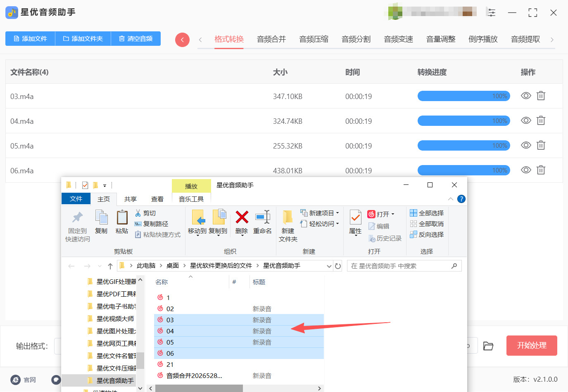Delete 06.m4a using its trash icon
The image size is (568, 392).
[x=541, y=170]
